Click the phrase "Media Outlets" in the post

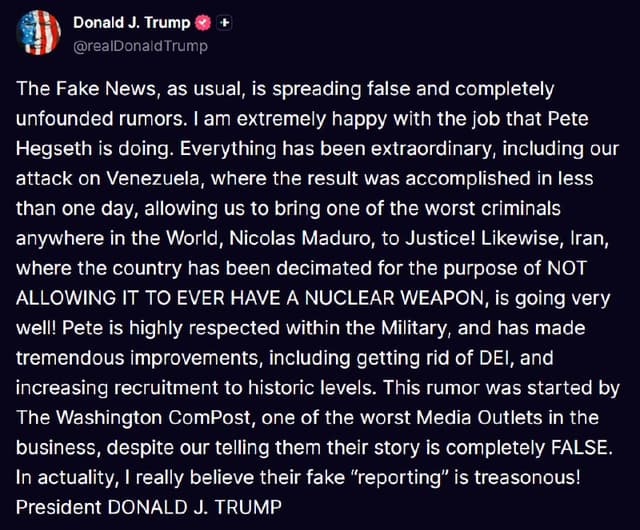coord(479,417)
